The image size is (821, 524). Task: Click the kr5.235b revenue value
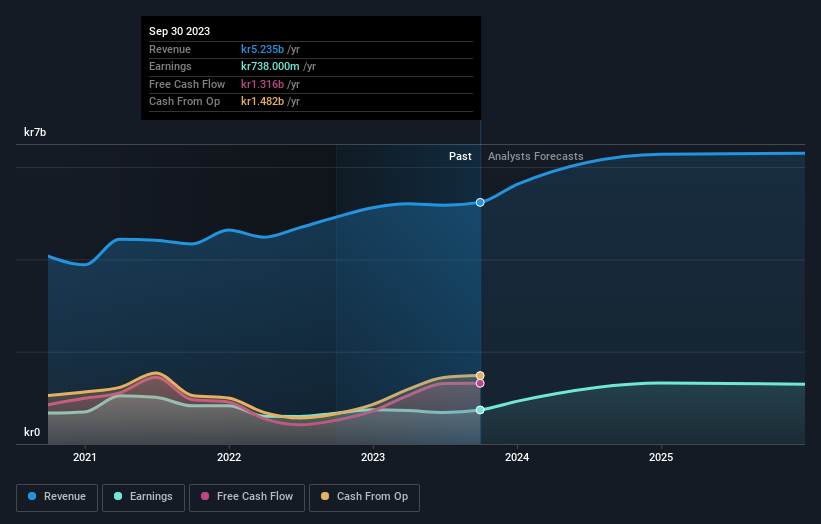click(x=262, y=49)
